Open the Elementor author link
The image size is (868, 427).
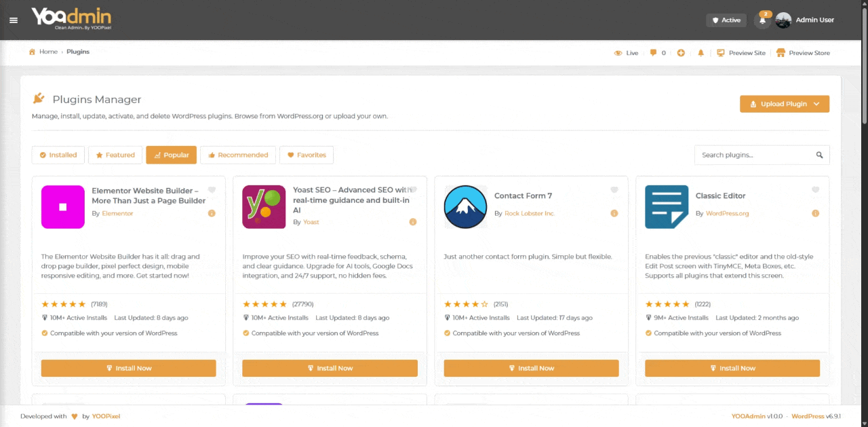pyautogui.click(x=117, y=213)
